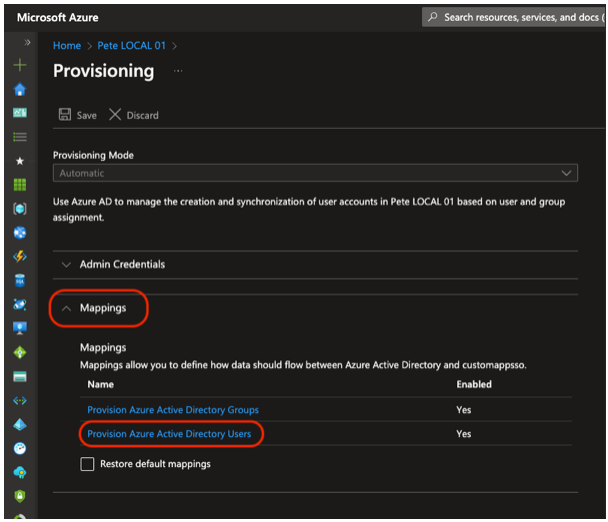
Task: Open All services list icon in sidebar
Action: tap(20, 137)
